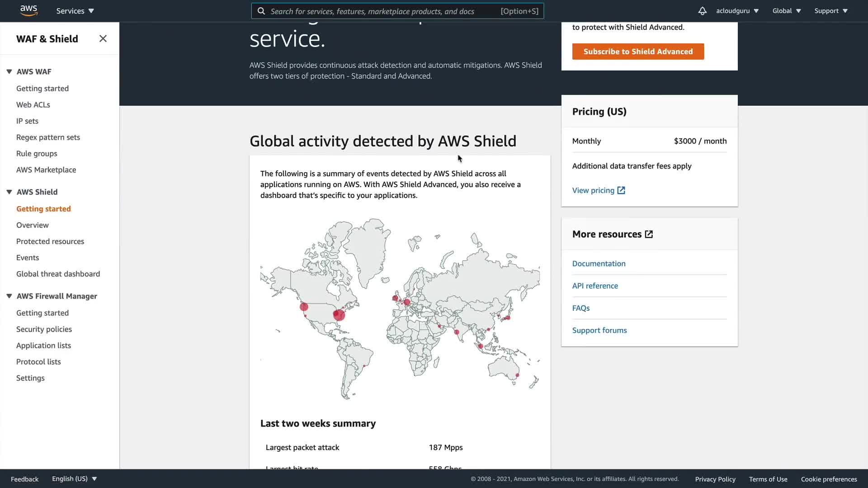Click the large red dot on US east coast
Viewport: 868px width, 488px height.
pos(339,314)
